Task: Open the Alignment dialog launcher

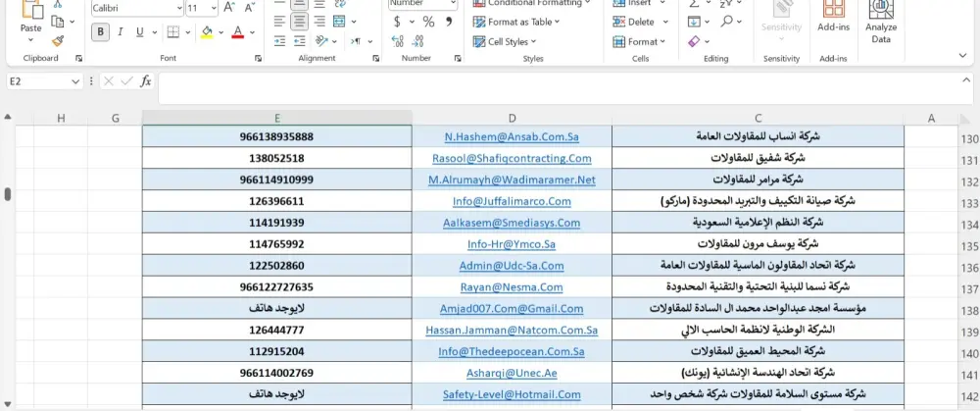Action: pyautogui.click(x=375, y=58)
